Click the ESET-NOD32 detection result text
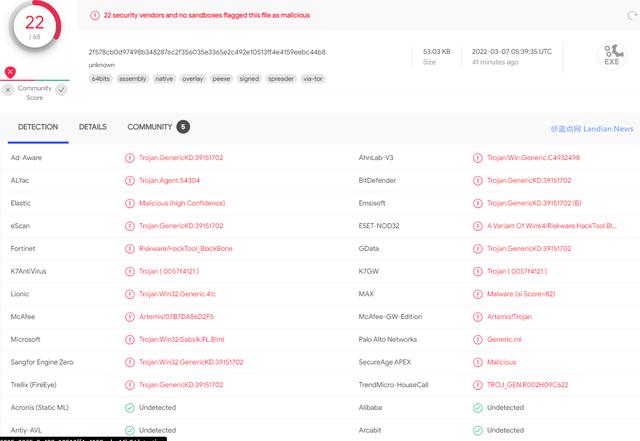Image resolution: width=640 pixels, height=441 pixels. (x=540, y=226)
